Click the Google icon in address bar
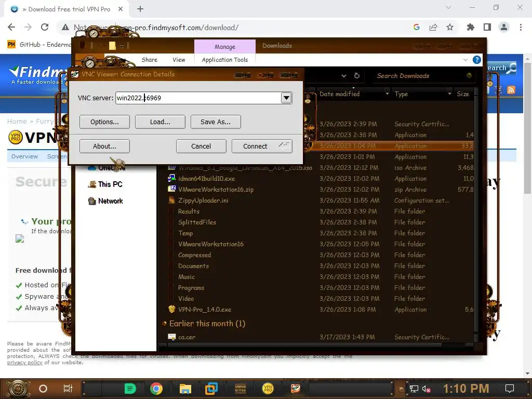The height and width of the screenshot is (399, 532). (417, 27)
